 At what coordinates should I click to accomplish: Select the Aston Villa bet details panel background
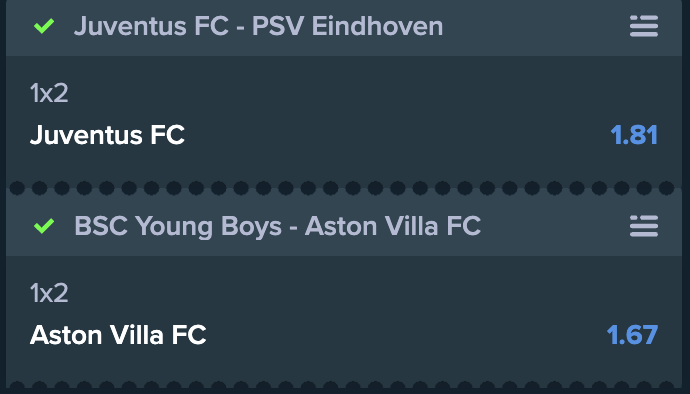(x=344, y=318)
